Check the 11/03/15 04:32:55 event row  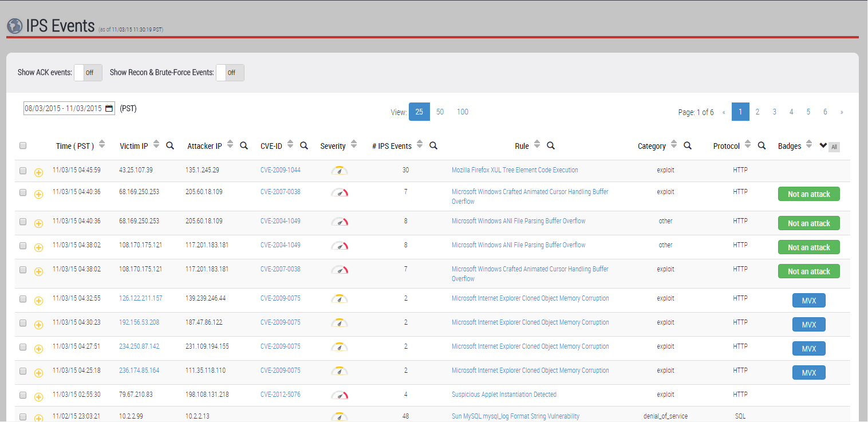click(23, 299)
